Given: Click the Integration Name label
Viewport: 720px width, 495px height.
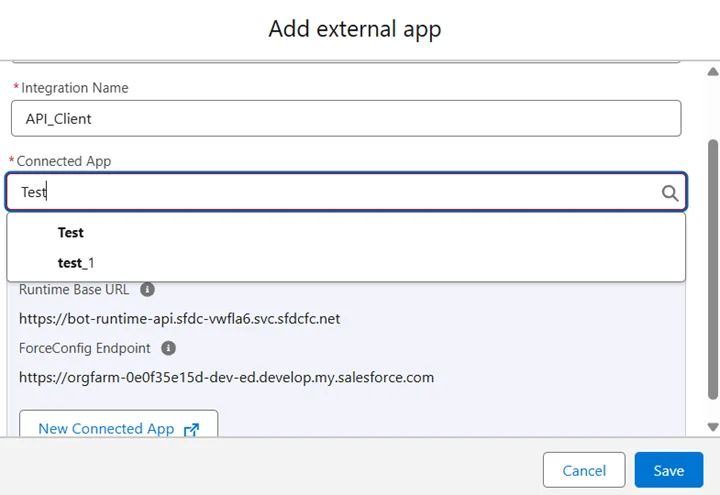Looking at the screenshot, I should (x=75, y=88).
